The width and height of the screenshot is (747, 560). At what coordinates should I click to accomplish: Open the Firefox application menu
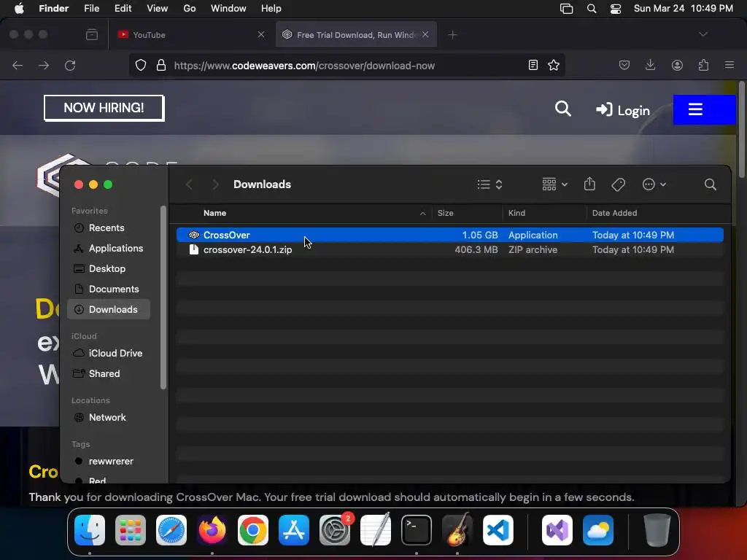(729, 65)
